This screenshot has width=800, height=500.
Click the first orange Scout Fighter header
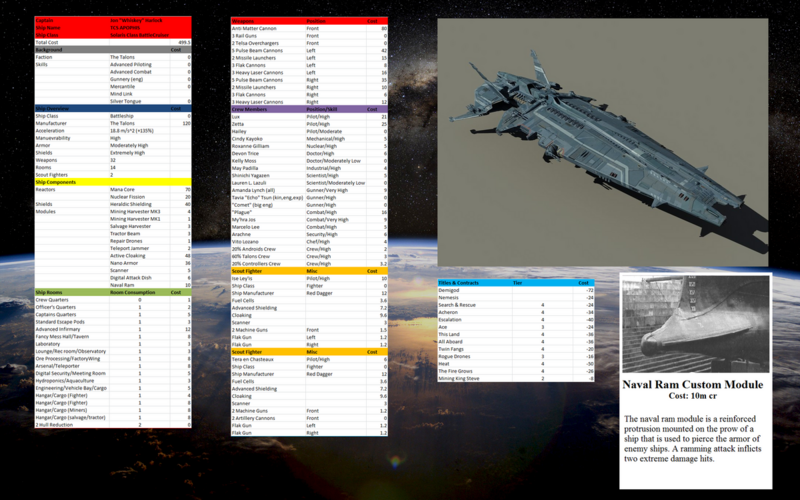[309, 271]
